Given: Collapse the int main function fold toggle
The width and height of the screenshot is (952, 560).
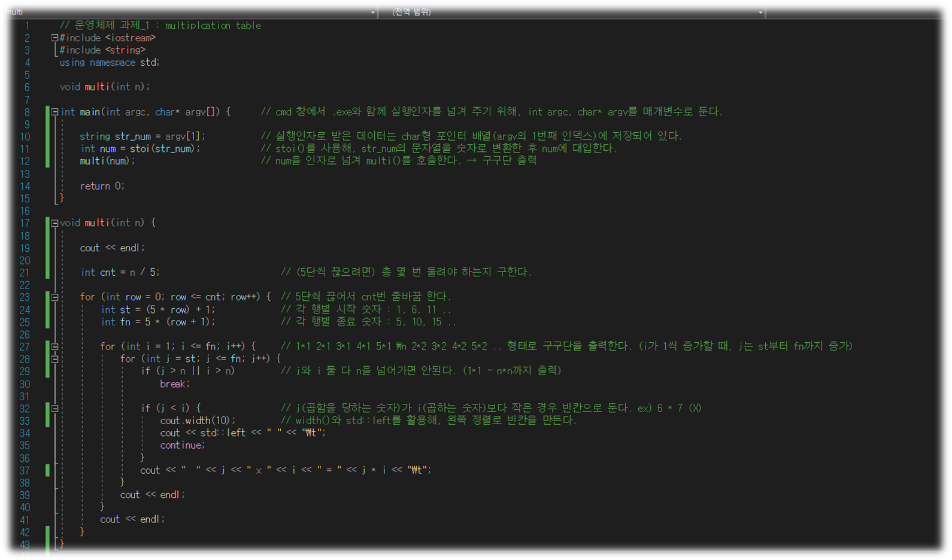Looking at the screenshot, I should (x=54, y=112).
